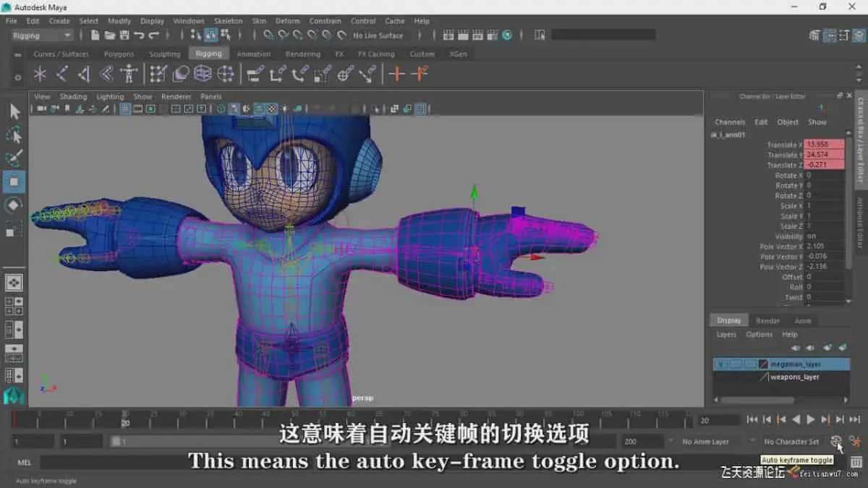Toggle visibility box of megaman_layer
Viewport: 868px width, 488px height.
coord(721,364)
